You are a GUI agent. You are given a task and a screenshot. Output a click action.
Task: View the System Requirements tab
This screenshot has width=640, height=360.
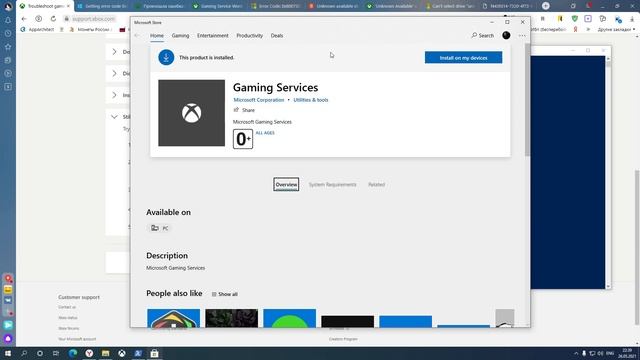click(332, 184)
